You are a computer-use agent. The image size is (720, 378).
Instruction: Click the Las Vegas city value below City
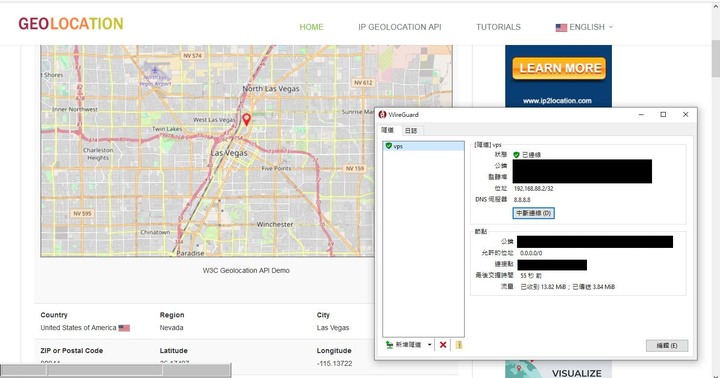(x=333, y=328)
